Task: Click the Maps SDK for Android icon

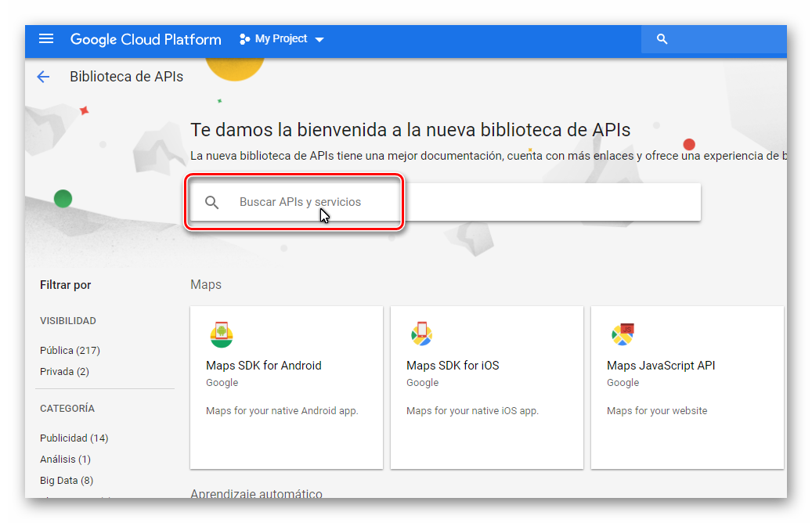Action: click(x=222, y=334)
